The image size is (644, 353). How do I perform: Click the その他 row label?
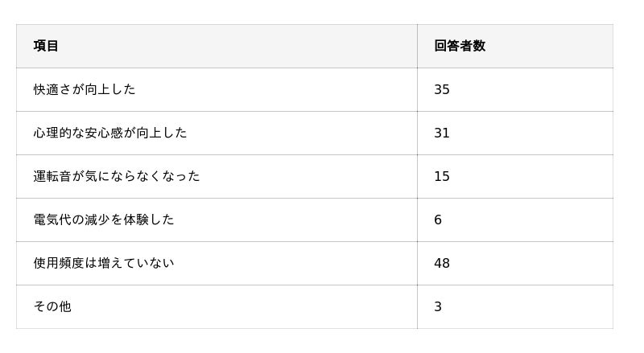pos(52,306)
